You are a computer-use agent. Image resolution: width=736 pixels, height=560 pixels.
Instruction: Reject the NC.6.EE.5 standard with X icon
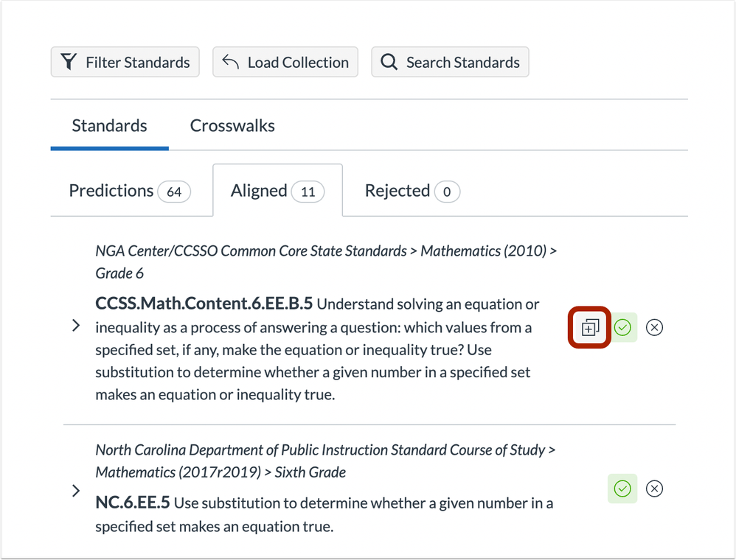tap(654, 489)
